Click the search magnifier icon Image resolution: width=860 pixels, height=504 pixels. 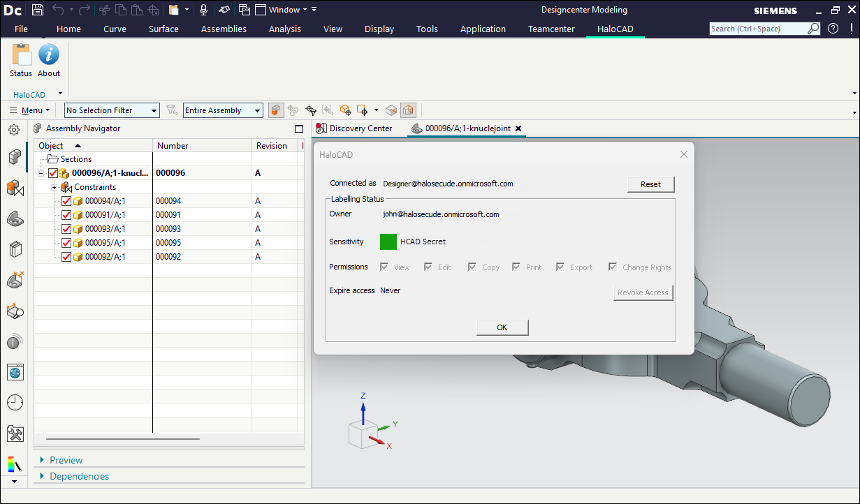(813, 29)
